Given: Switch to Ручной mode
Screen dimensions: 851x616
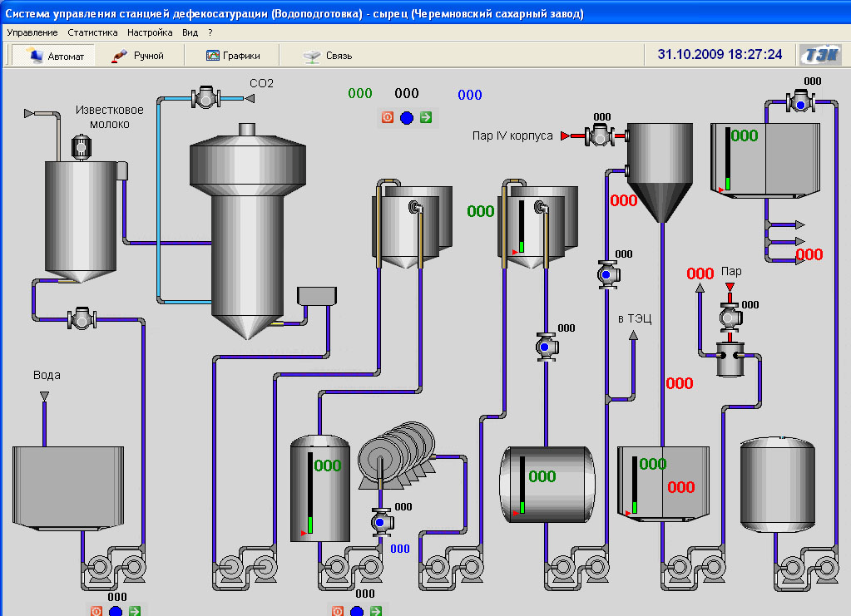Looking at the screenshot, I should 138,56.
